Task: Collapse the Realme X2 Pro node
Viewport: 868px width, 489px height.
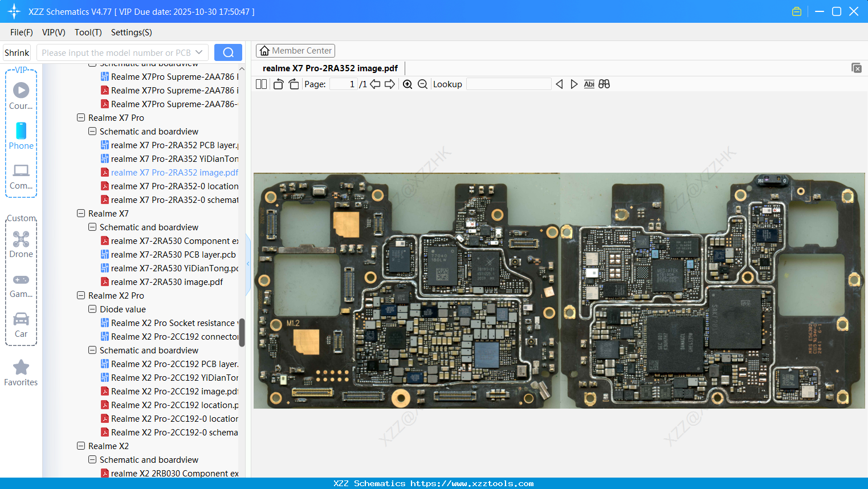Action: click(x=81, y=296)
